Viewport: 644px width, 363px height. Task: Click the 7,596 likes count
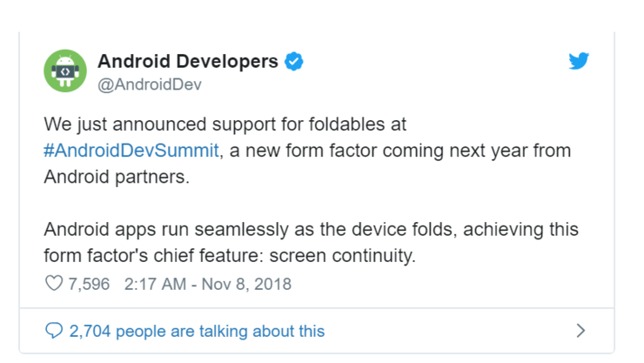(x=89, y=284)
